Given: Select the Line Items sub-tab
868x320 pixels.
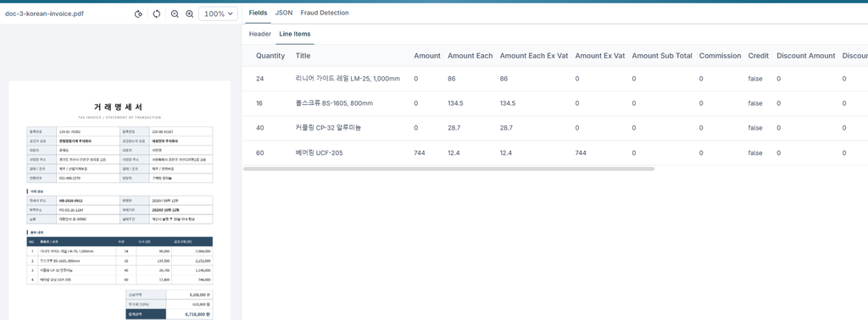Looking at the screenshot, I should coord(295,34).
